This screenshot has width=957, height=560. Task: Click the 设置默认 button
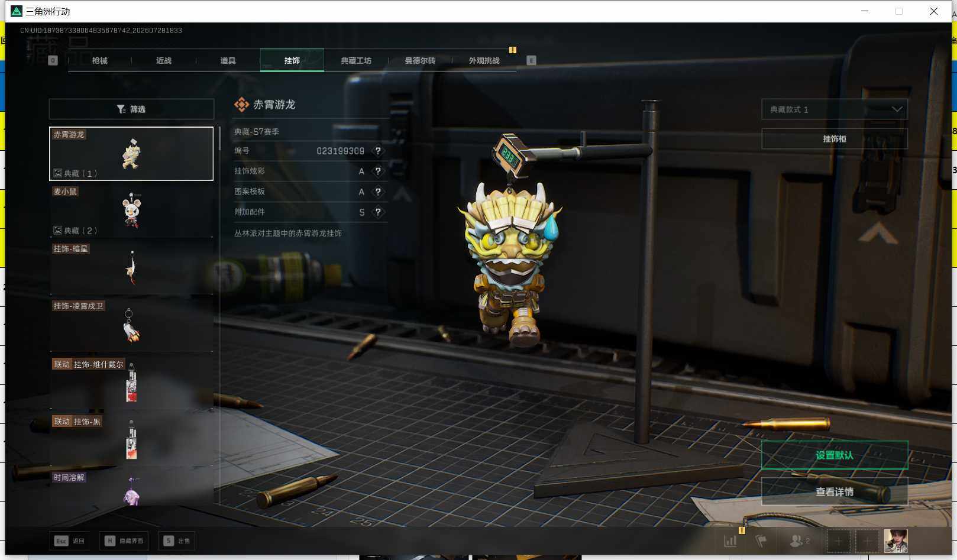coord(835,455)
